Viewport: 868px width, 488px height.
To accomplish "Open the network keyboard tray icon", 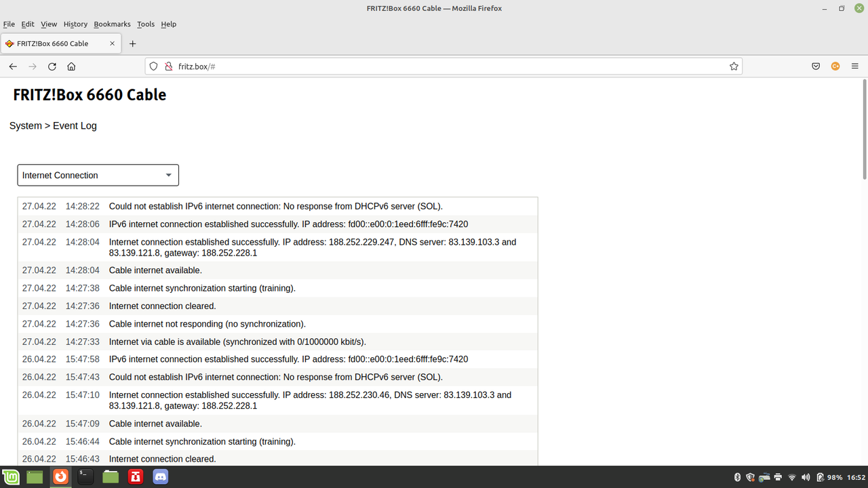I will 765,477.
